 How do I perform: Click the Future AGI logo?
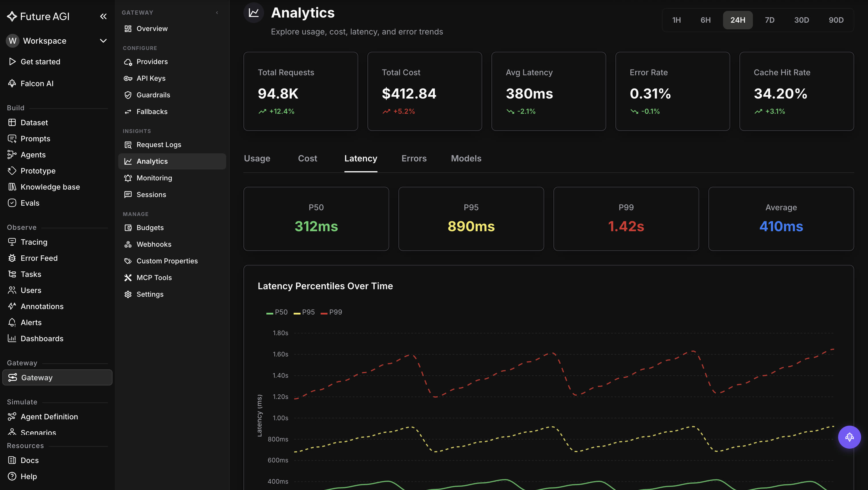coord(38,16)
